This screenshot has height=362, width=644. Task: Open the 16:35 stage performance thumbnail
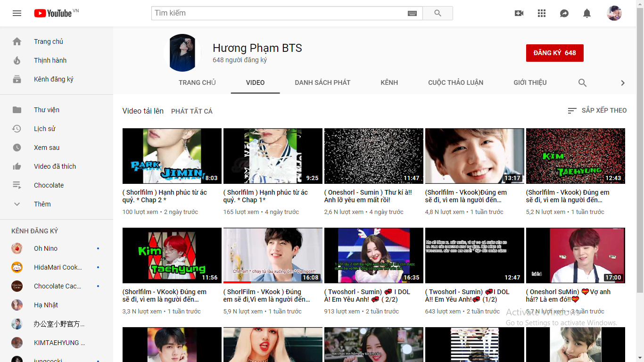click(374, 255)
